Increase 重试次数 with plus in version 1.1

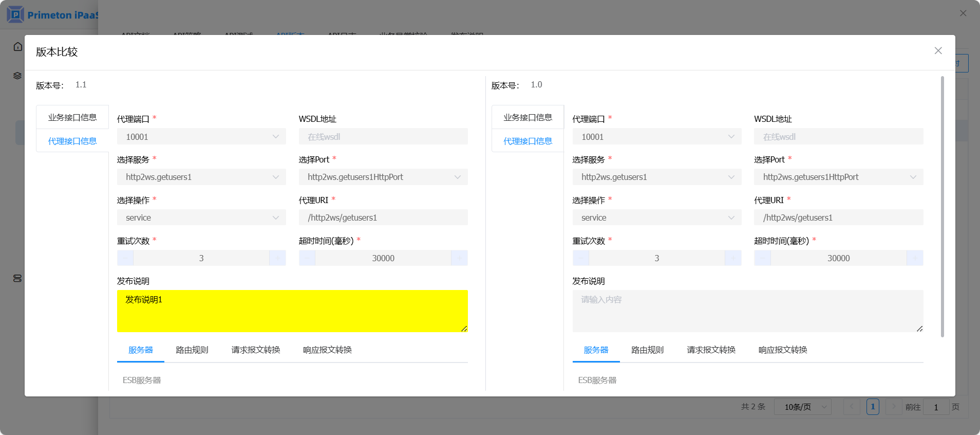277,258
